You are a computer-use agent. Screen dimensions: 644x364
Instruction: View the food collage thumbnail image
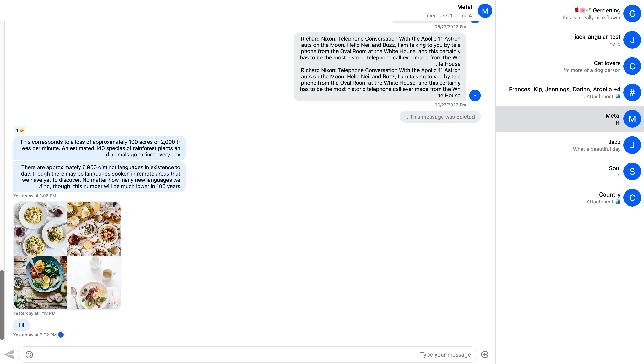tap(68, 256)
